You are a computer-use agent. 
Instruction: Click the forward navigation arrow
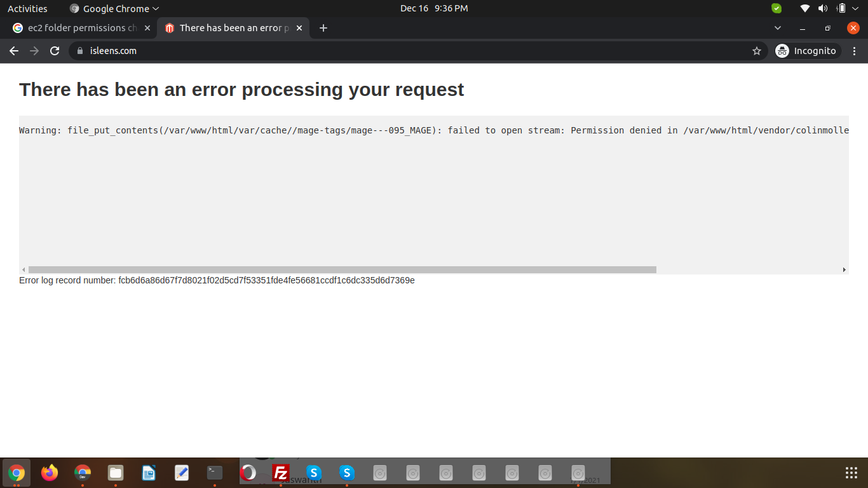click(34, 51)
